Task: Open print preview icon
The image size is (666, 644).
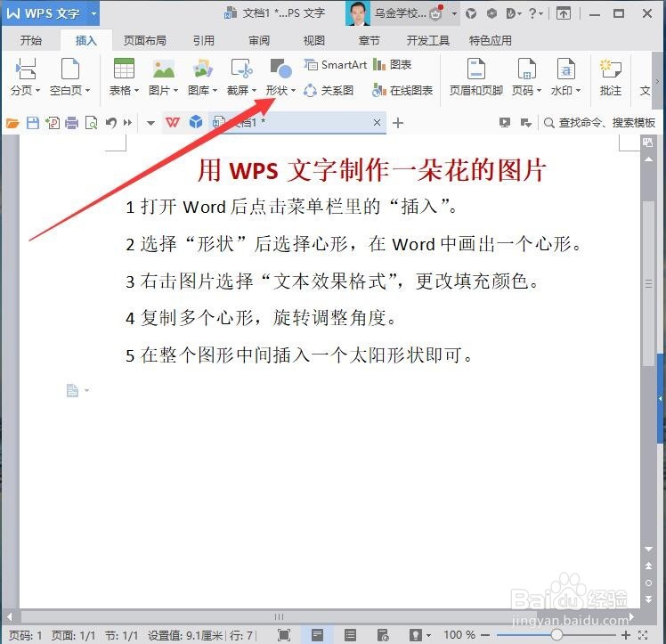Action: [92, 123]
